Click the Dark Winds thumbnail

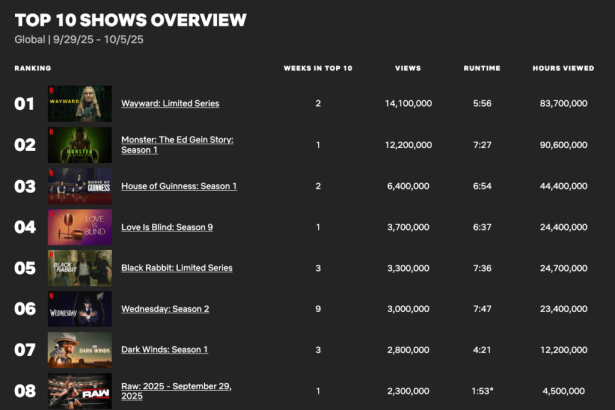[x=80, y=350]
